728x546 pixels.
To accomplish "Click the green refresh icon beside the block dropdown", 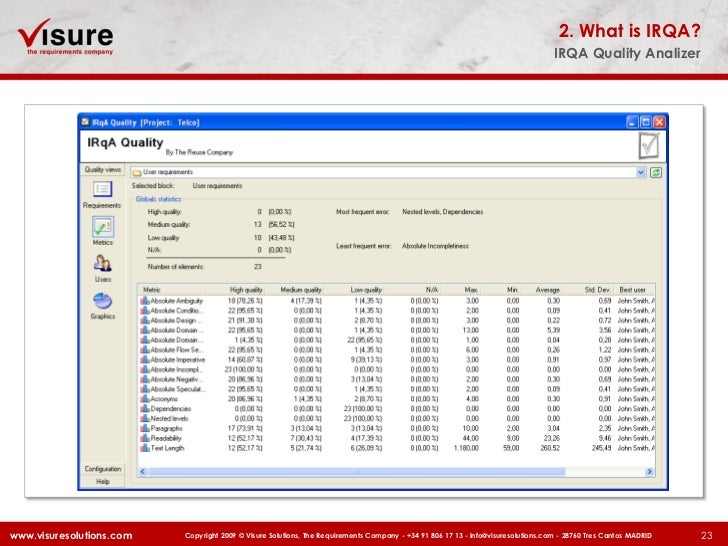I will [x=656, y=173].
